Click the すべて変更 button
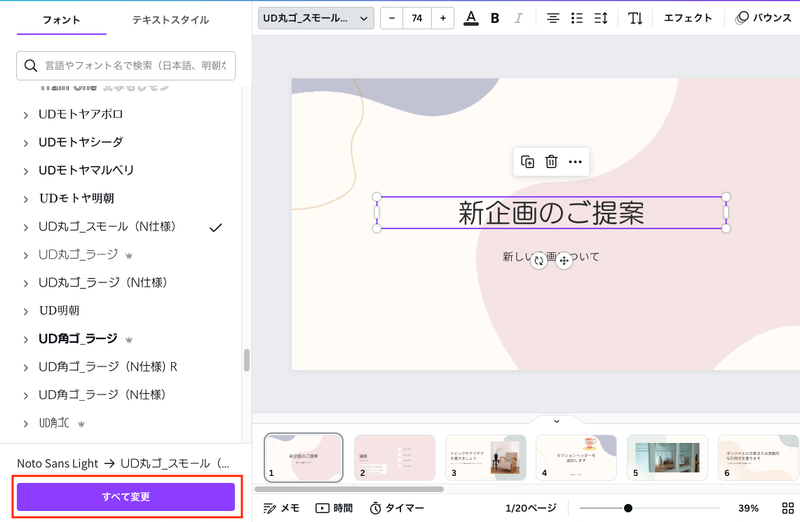The height and width of the screenshot is (522, 800). (126, 497)
